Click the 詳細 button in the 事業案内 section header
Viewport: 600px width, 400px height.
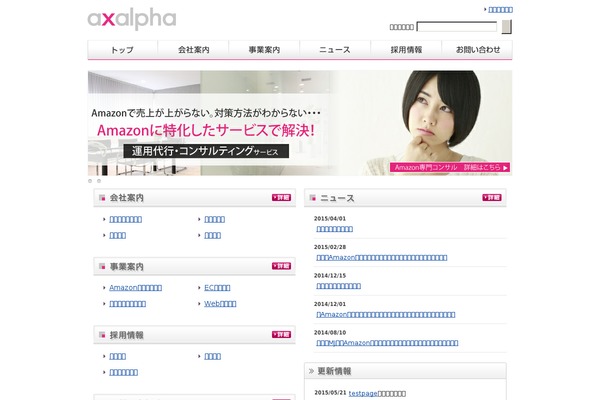(281, 266)
